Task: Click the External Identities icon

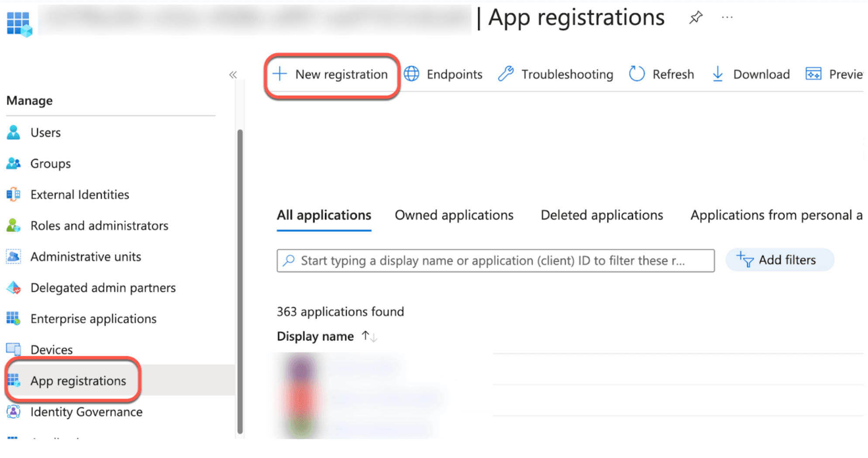Action: pyautogui.click(x=14, y=194)
